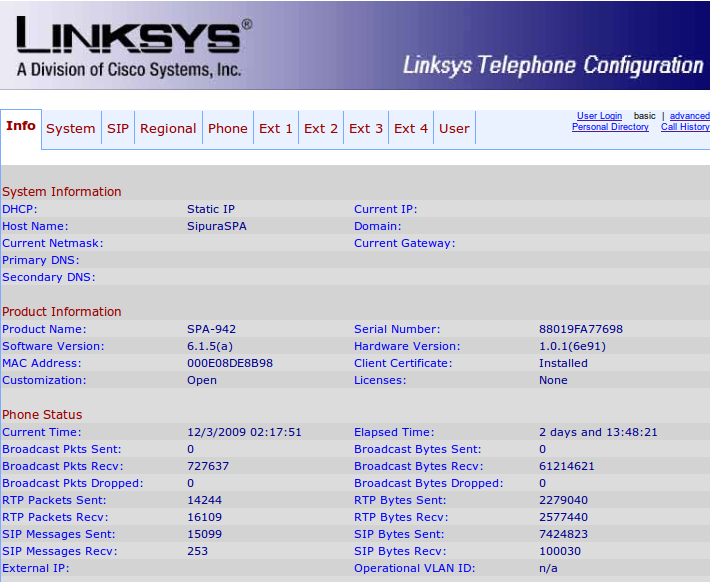Click the Broadcast Pkts Dropped: label
This screenshot has height=582, width=710.
[x=72, y=483]
